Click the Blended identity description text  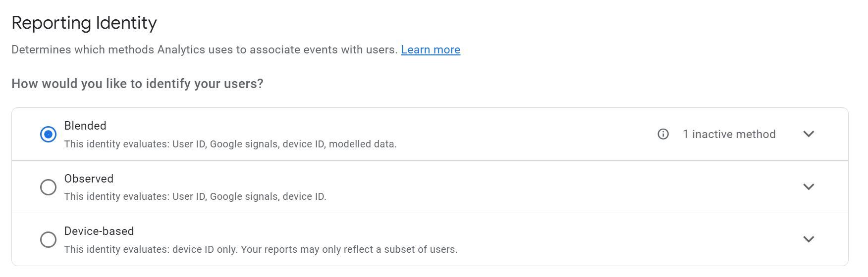(x=230, y=144)
